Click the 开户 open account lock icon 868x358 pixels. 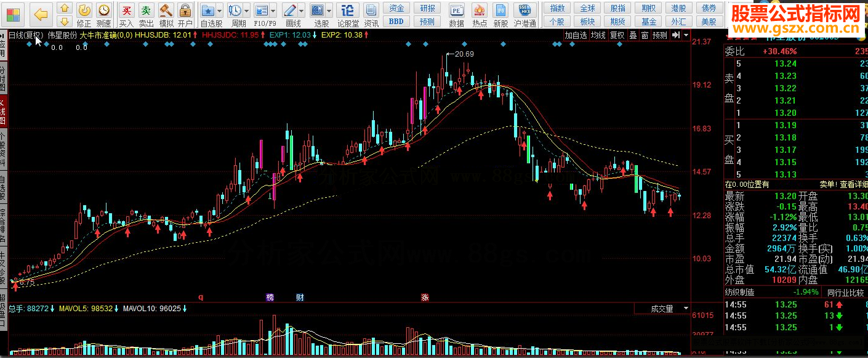(x=185, y=15)
